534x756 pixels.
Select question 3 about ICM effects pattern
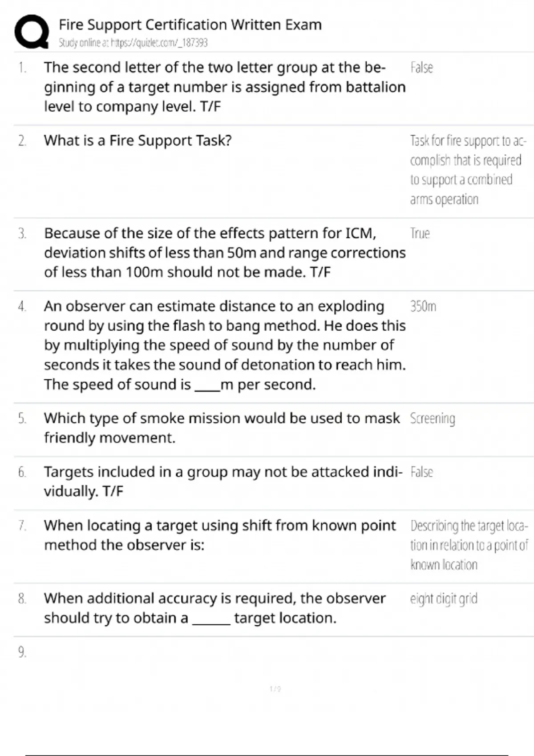coord(224,253)
